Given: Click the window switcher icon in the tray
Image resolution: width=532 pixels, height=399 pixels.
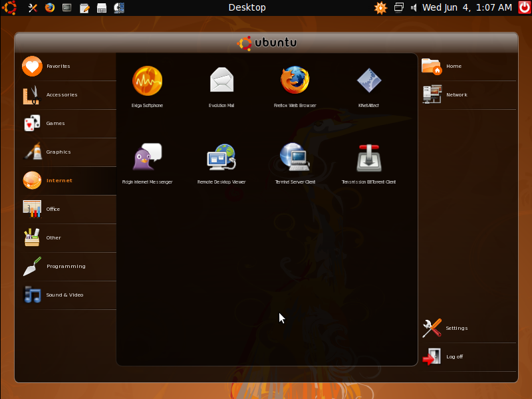Looking at the screenshot, I should pyautogui.click(x=398, y=7).
